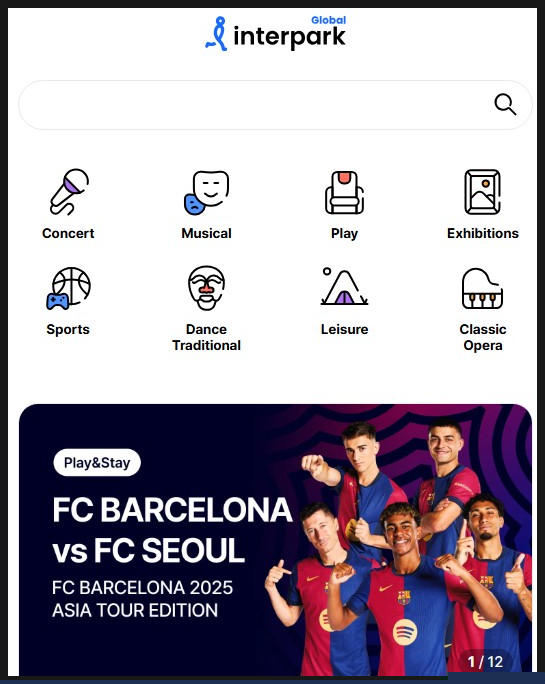The height and width of the screenshot is (684, 545).
Task: Click the Play&Stay badge on banner
Action: pyautogui.click(x=97, y=462)
